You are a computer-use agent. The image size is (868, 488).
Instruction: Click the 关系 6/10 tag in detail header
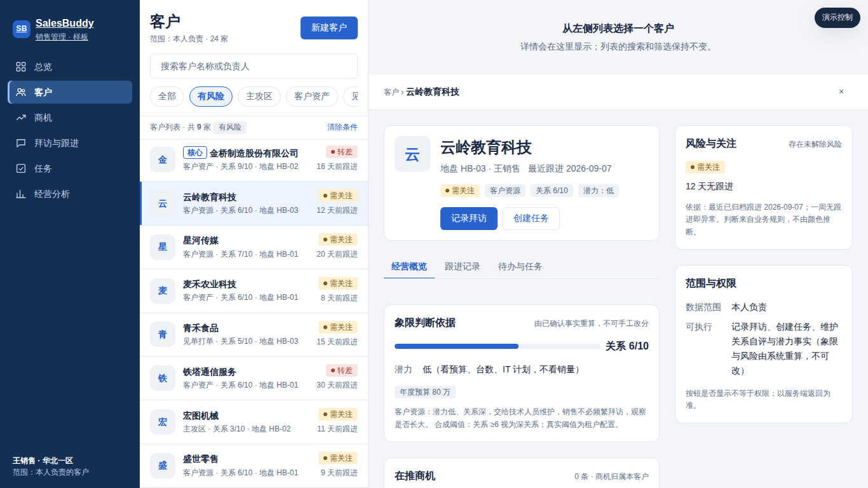tap(552, 191)
